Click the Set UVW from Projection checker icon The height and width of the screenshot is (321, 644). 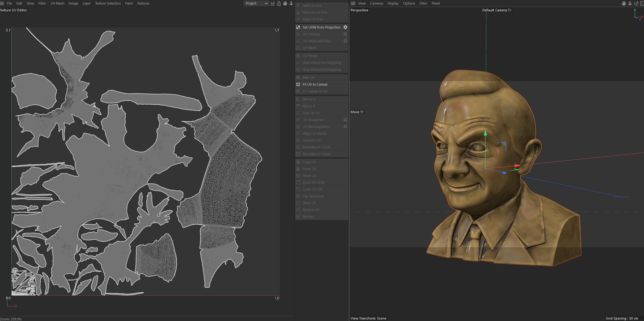[x=298, y=27]
